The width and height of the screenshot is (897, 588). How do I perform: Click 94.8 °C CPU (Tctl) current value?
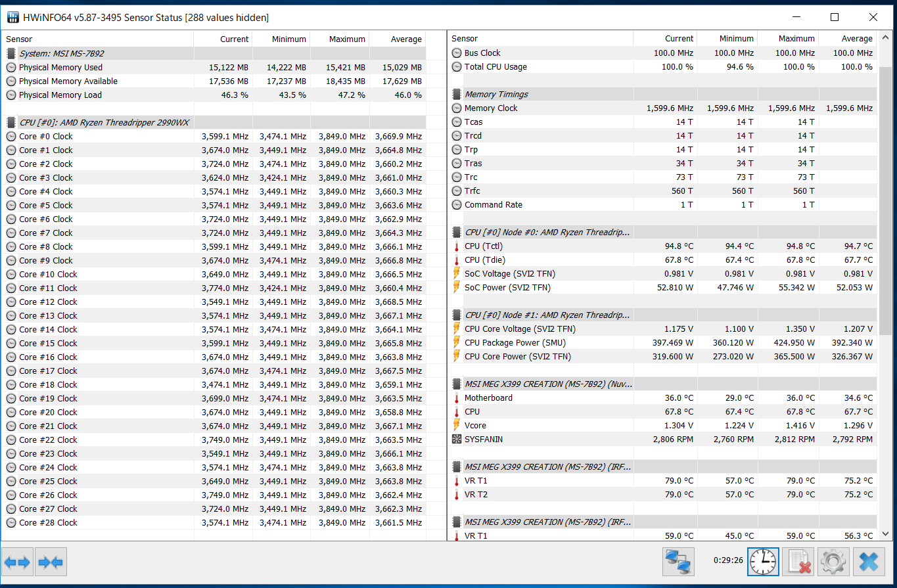(679, 246)
